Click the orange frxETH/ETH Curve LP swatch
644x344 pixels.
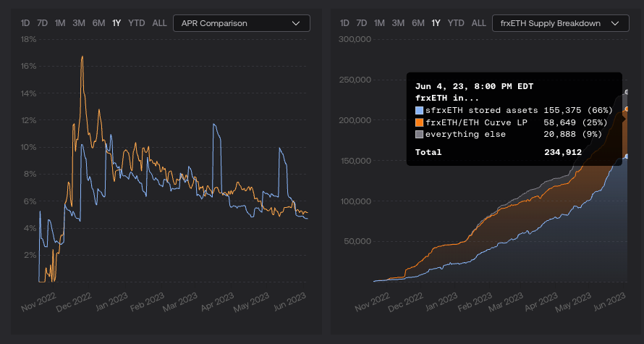coord(419,122)
